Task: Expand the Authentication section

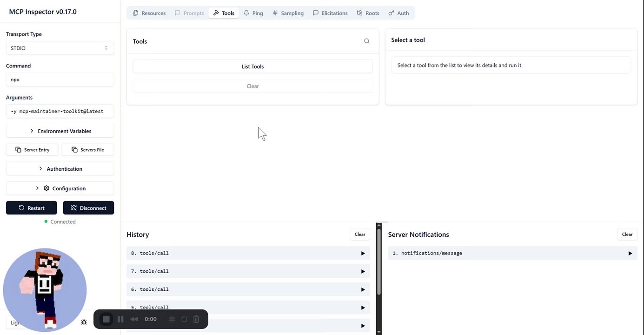Action: click(60, 169)
